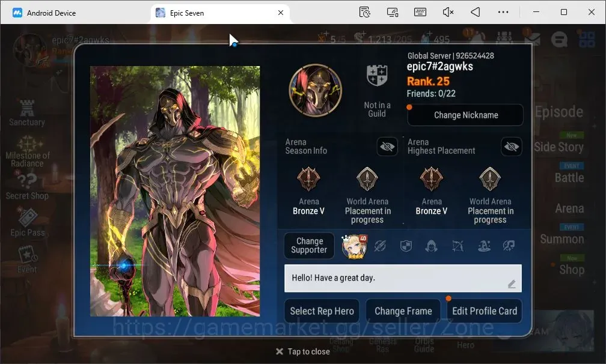Screen dimensions: 606x364
Task: Open the Change Nickname dialog
Action: pos(465,115)
